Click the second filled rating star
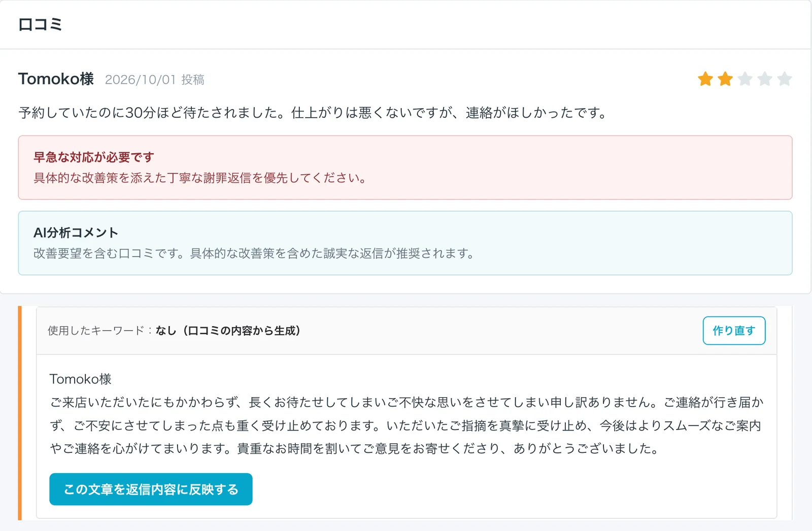This screenshot has width=812, height=531. 725,79
